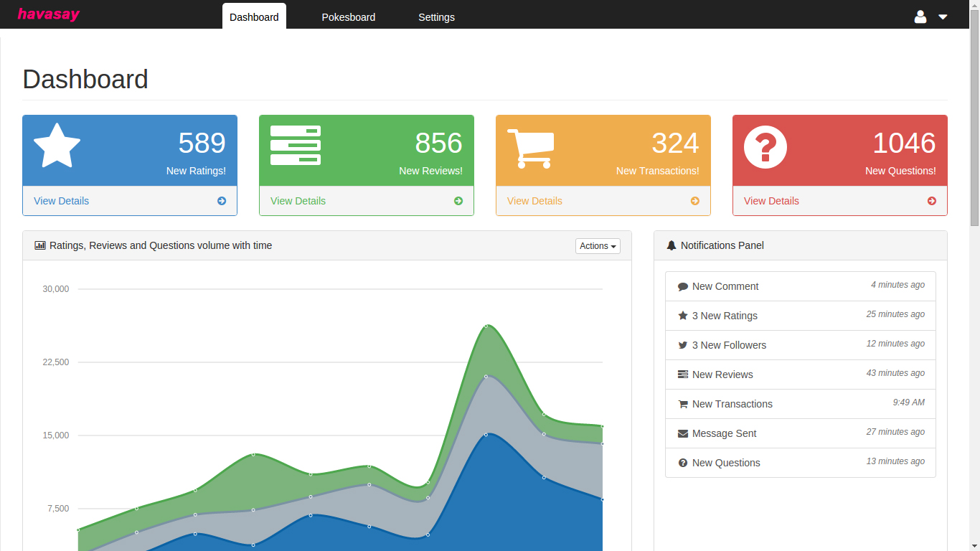Click the 324 New Transactions count
Viewport: 980px width, 551px height.
(675, 143)
